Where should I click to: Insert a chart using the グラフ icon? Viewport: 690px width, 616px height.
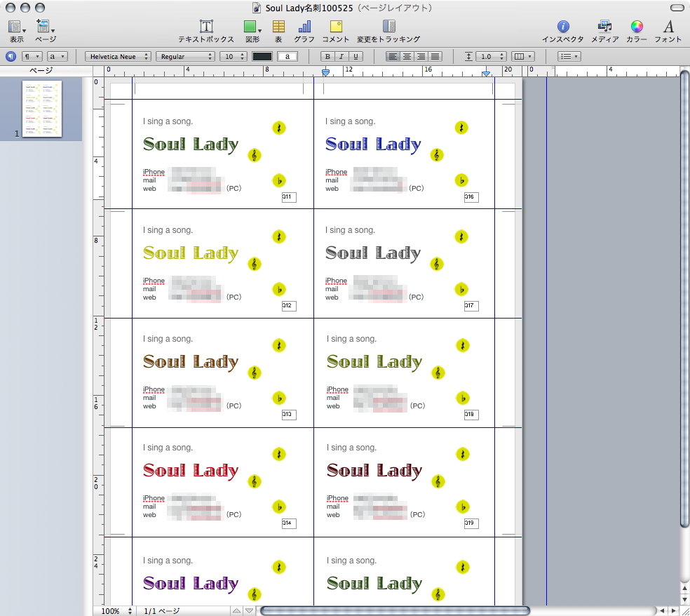coord(304,27)
